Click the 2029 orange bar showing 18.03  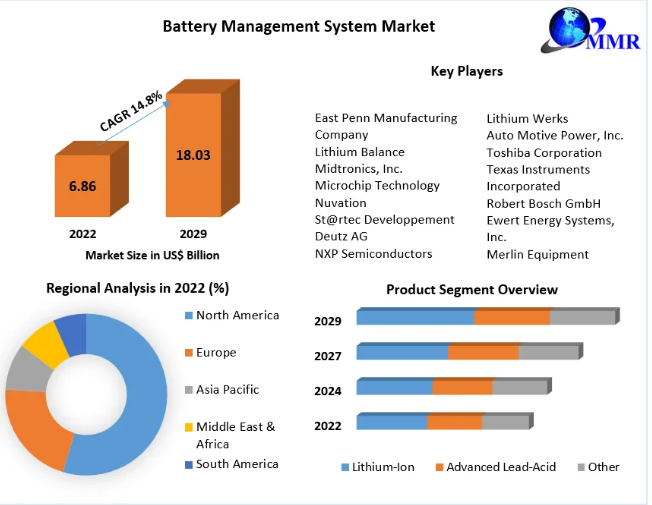point(193,155)
